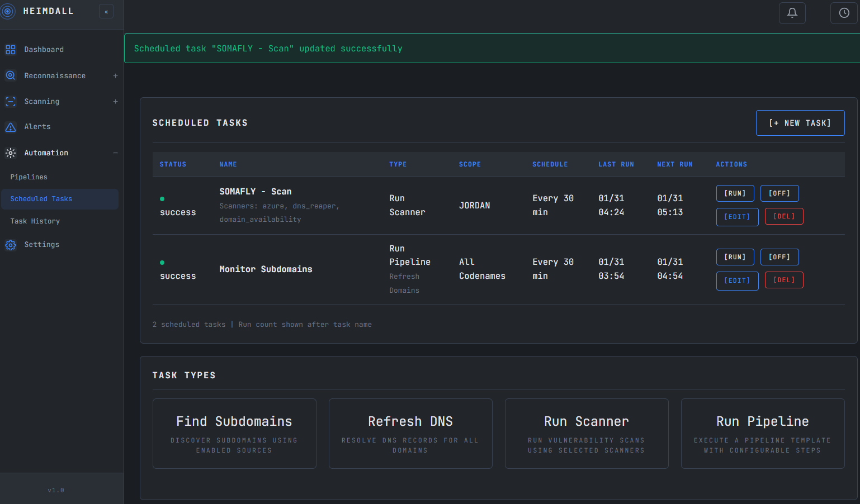Select the Reconnaissance icon in sidebar
This screenshot has width=860, height=504.
(10, 75)
